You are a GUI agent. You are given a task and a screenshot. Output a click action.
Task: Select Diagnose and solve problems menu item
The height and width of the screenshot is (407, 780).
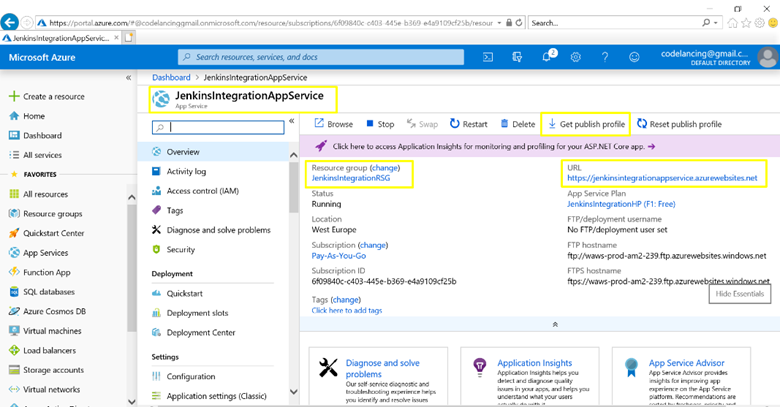click(x=211, y=230)
